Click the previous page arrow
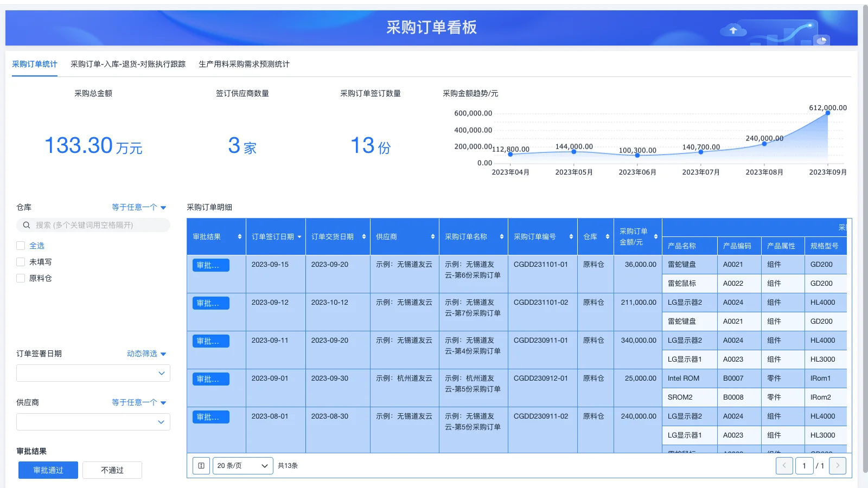The width and height of the screenshot is (868, 488). tap(784, 465)
